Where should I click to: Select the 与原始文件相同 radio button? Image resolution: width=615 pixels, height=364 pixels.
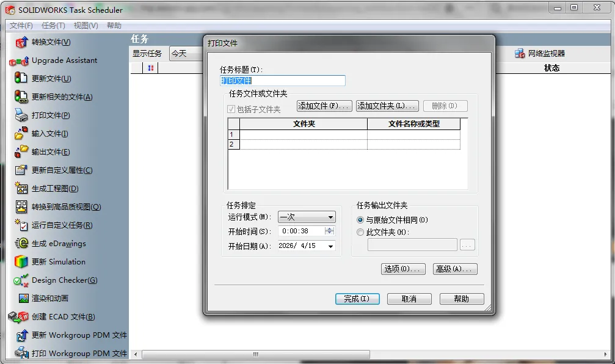360,220
